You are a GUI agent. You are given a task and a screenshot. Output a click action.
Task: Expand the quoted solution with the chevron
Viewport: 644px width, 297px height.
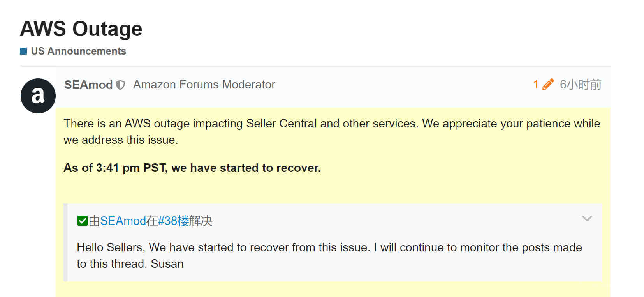[587, 218]
